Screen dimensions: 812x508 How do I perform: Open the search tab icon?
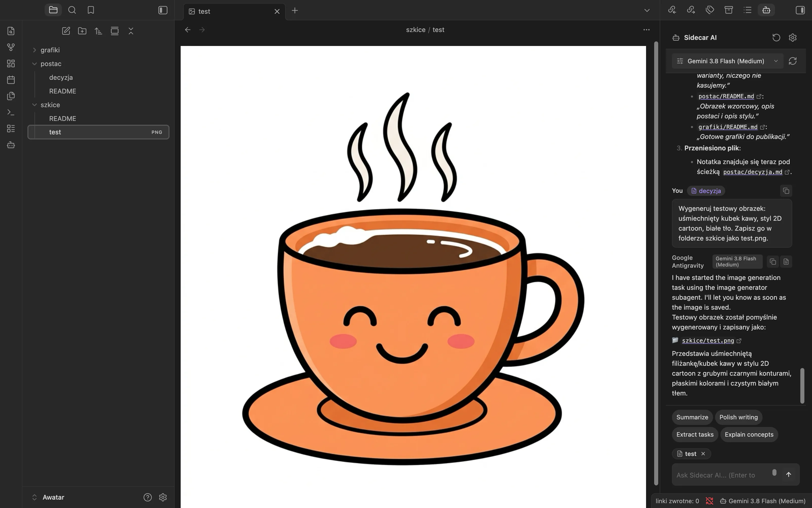(x=72, y=10)
